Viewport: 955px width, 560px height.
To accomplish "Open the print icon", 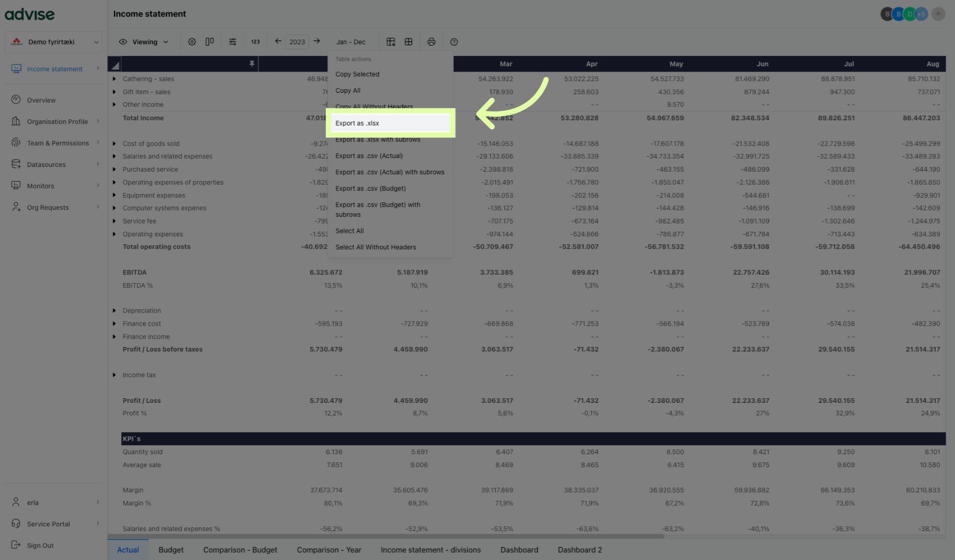I will tap(431, 41).
